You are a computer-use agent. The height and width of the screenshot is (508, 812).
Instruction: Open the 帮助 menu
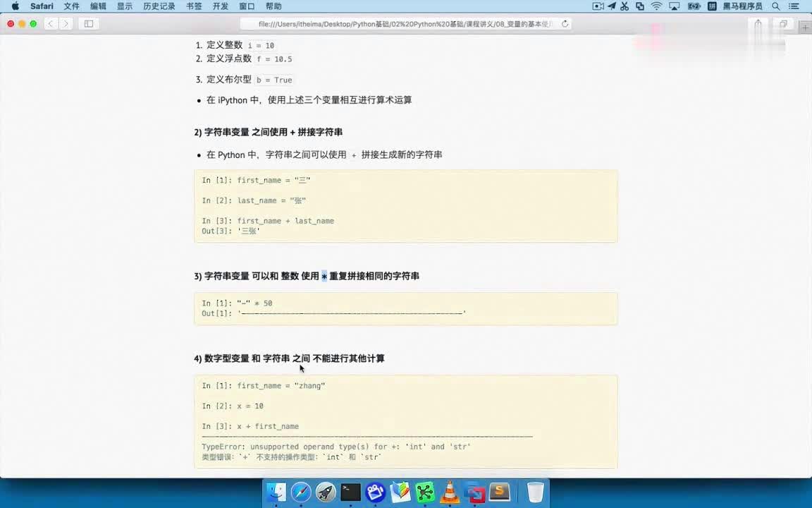(x=273, y=6)
